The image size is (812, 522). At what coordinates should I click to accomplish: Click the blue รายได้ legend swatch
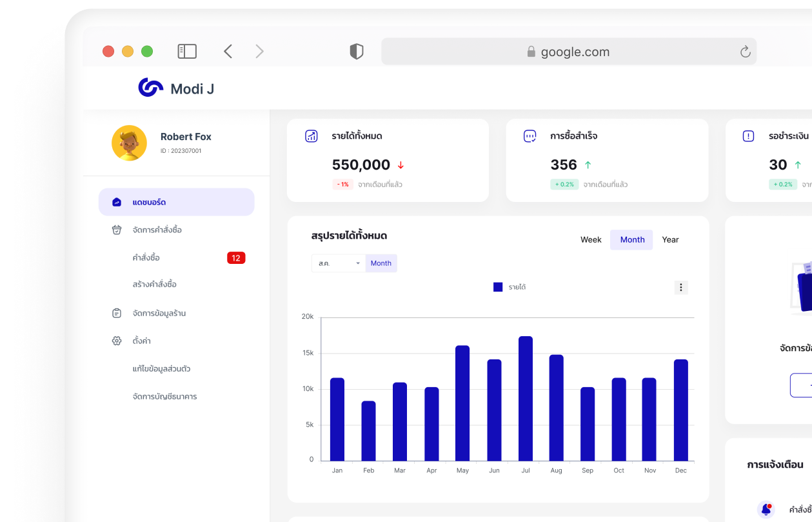click(x=498, y=287)
